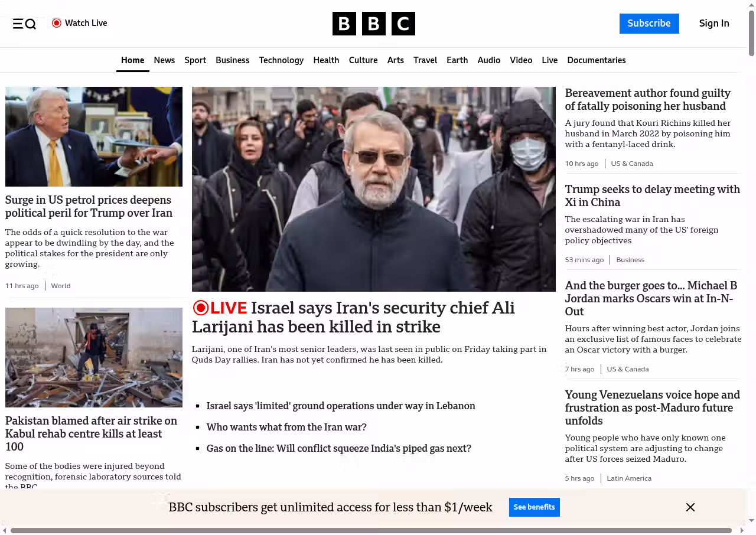Click the See benefits button

click(534, 507)
